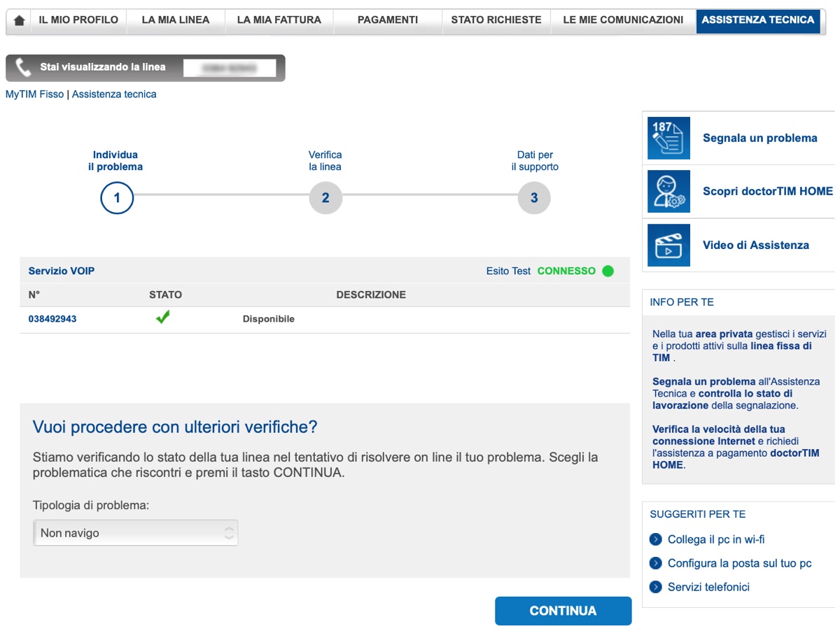Go to step 2 Verifica la linea
This screenshot has height=638, width=840.
[x=325, y=198]
